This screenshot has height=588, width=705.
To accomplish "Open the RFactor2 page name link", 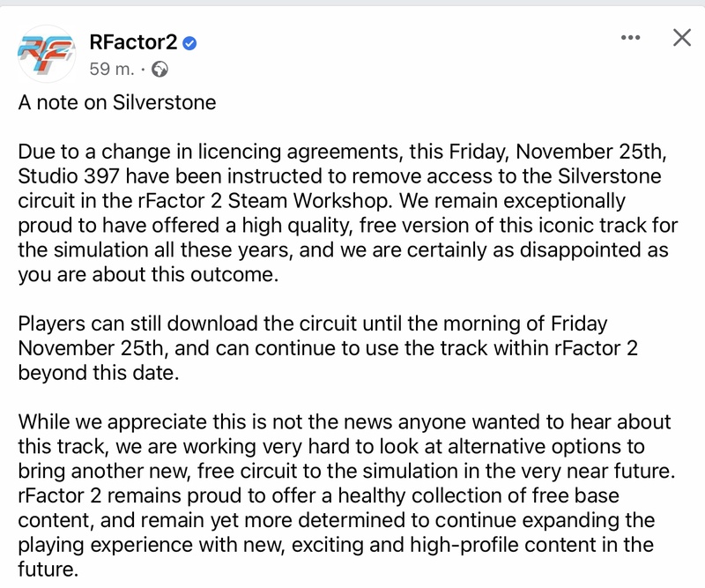I will click(132, 41).
